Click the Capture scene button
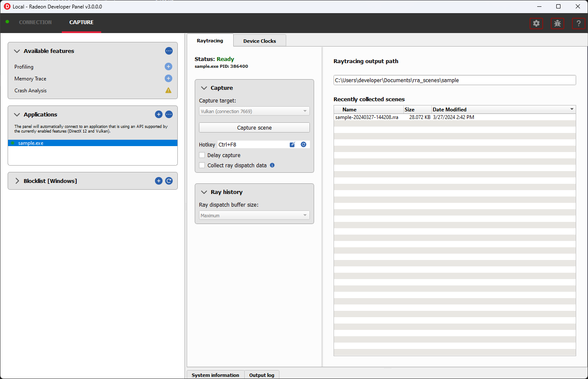 (254, 127)
